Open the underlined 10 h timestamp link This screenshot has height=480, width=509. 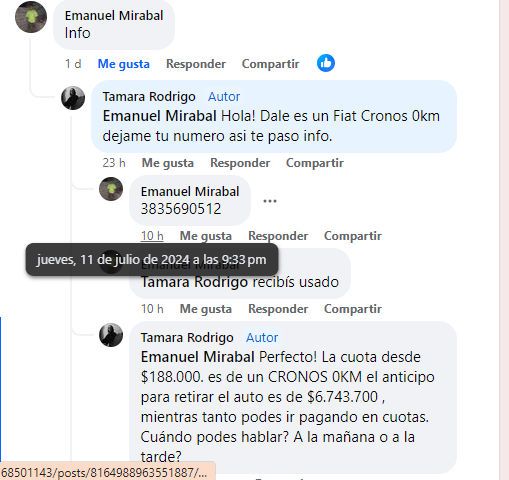tap(152, 236)
